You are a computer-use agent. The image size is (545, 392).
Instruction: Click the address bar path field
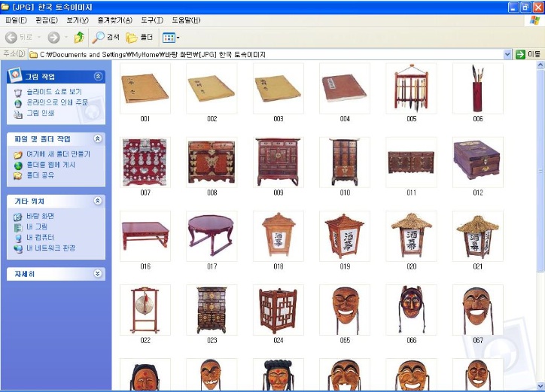pos(266,54)
